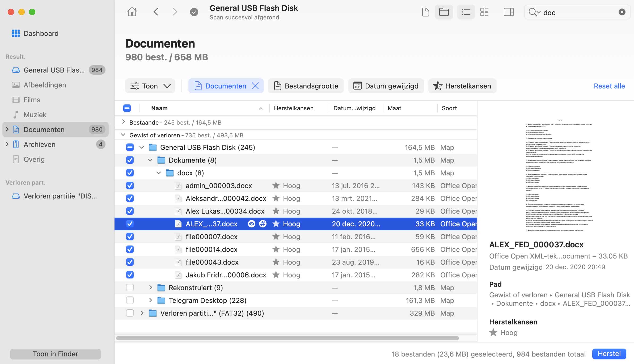634x364 pixels.
Task: Open the Toon dropdown
Action: click(150, 86)
